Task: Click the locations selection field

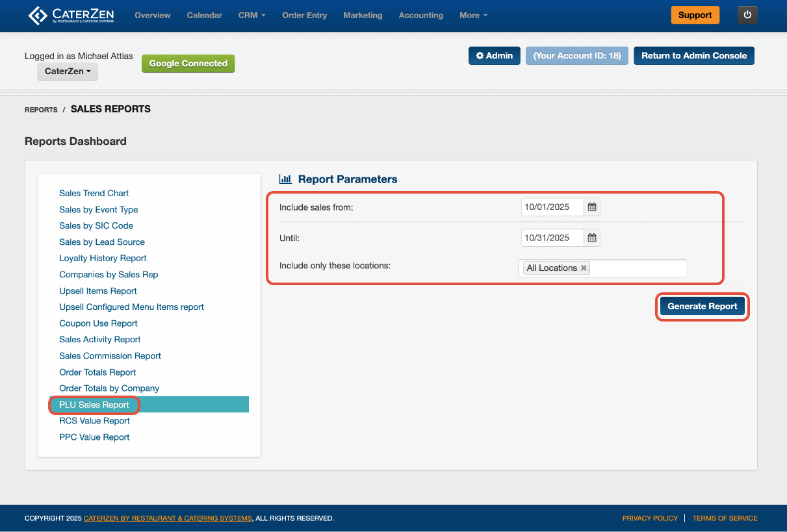Action: 602,268
